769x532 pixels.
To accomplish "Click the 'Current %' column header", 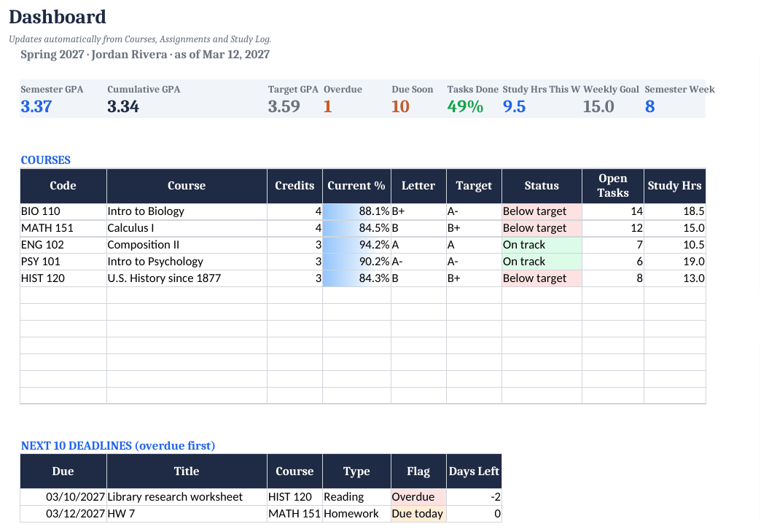I will point(356,186).
